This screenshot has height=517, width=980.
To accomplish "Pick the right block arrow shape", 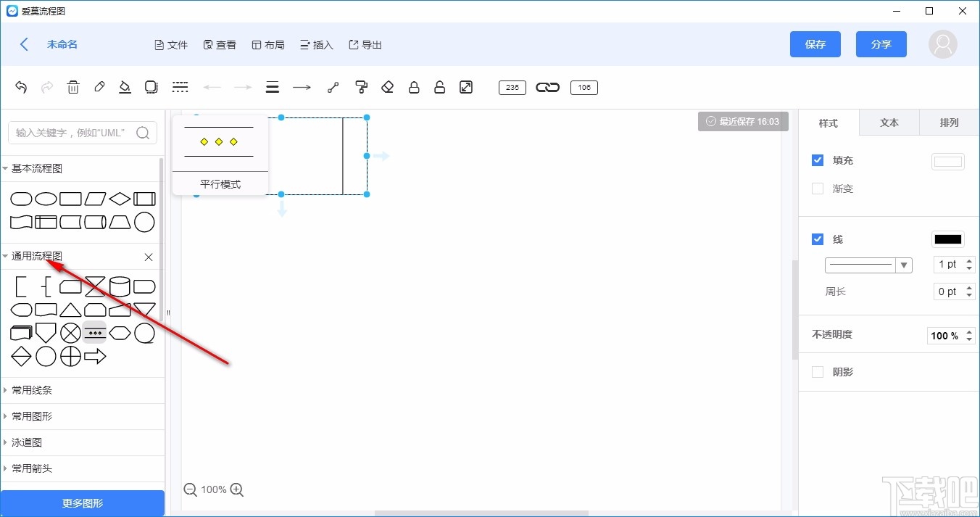I will [x=95, y=356].
